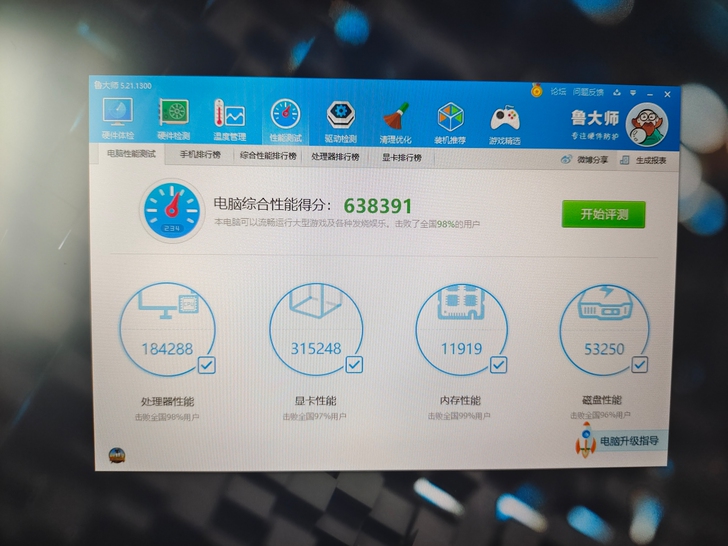728x546 pixels.
Task: Click the 内存性能 label
Action: point(460,400)
